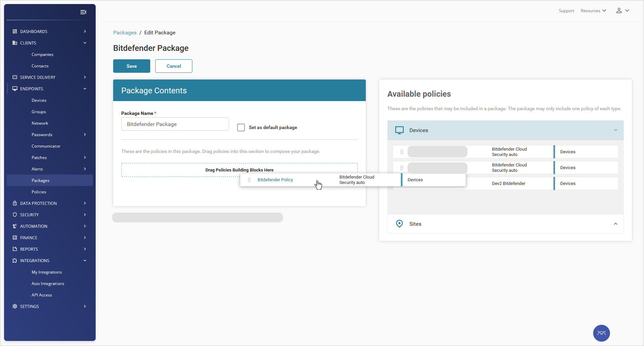
Task: Collapse the Sites policies section
Action: [x=615, y=224]
